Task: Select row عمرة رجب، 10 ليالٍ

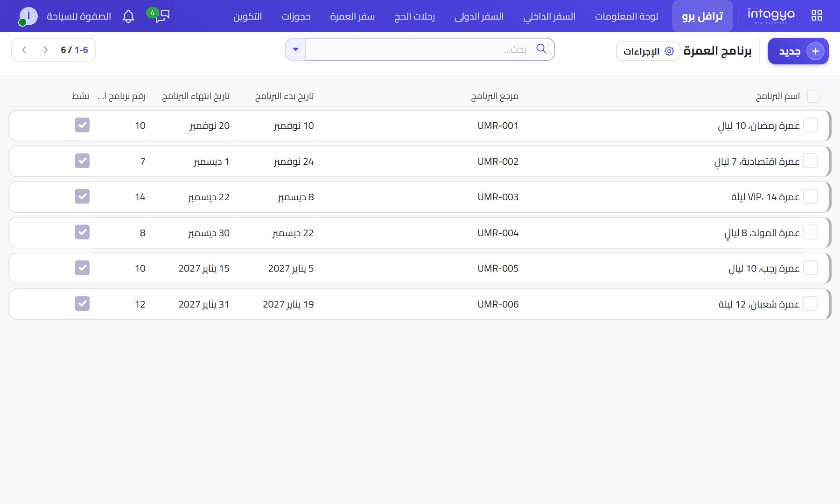Action: click(x=811, y=268)
